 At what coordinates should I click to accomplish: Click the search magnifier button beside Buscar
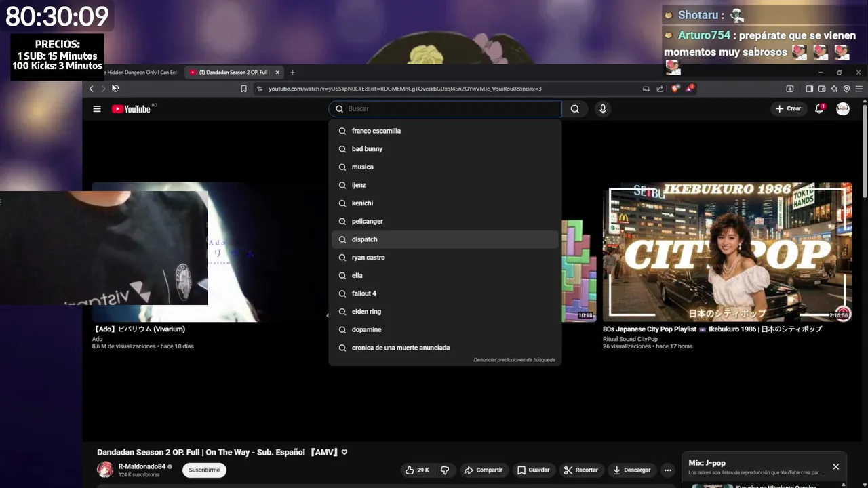(575, 109)
